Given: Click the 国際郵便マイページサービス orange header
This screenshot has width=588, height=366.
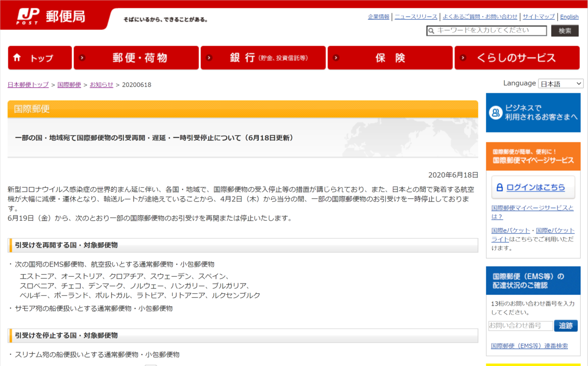Looking at the screenshot, I should 533,157.
